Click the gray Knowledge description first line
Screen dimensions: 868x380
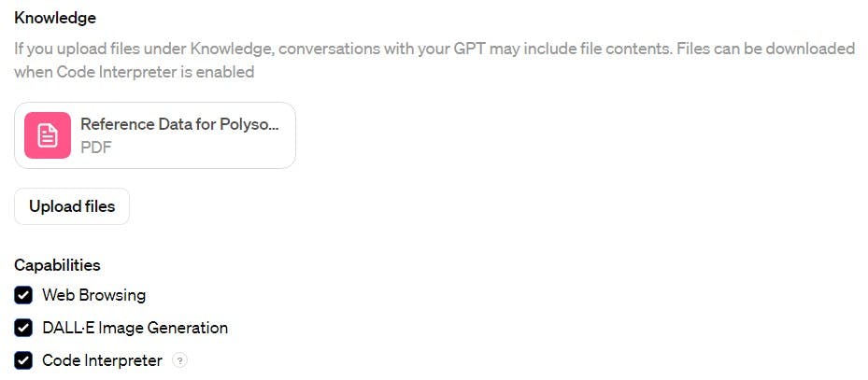click(434, 49)
